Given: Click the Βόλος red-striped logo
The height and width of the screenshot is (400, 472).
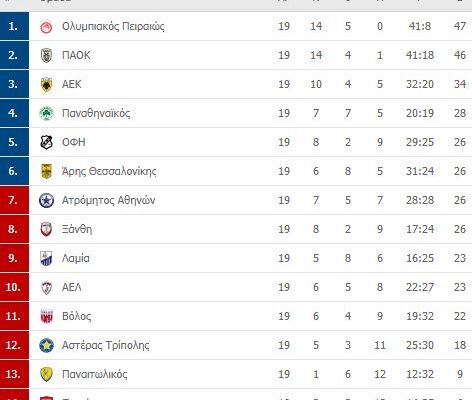Looking at the screenshot, I should tap(46, 316).
